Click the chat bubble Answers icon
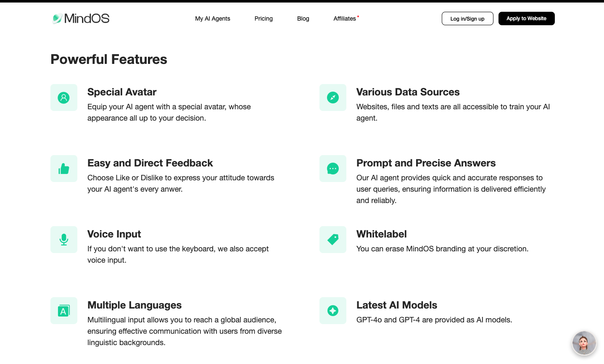The width and height of the screenshot is (604, 364). (333, 169)
